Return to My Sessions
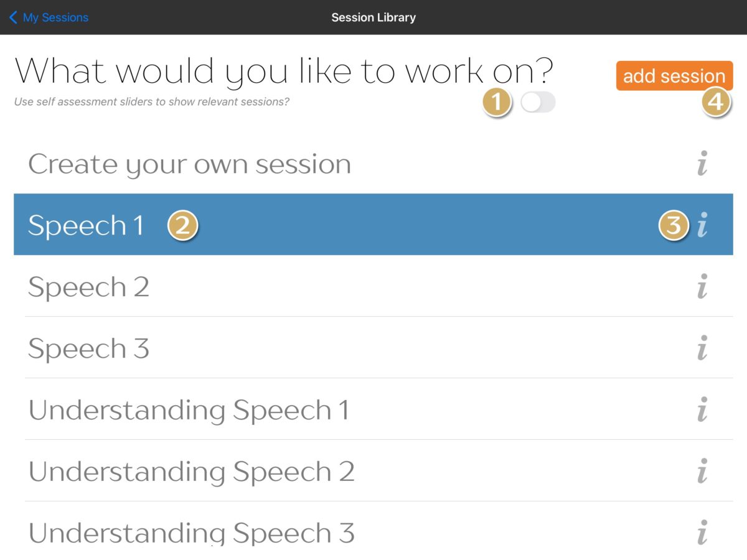This screenshot has width=747, height=560. [49, 17]
